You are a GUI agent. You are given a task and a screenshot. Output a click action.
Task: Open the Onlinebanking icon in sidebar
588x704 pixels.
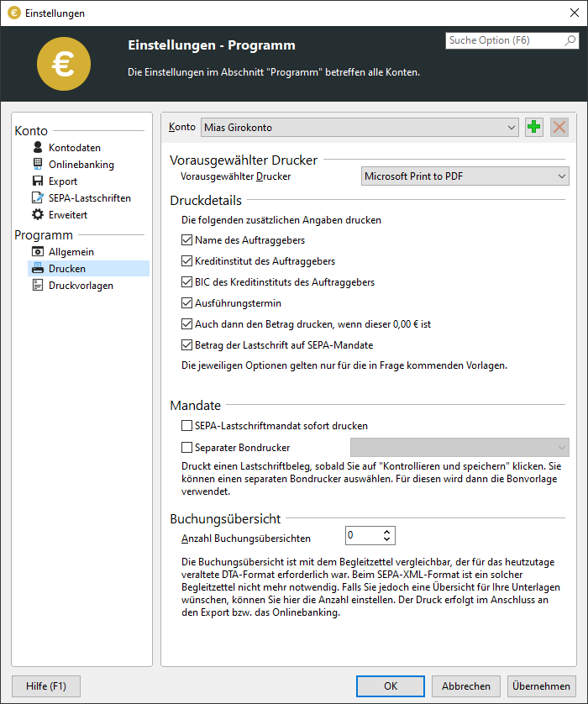point(38,164)
